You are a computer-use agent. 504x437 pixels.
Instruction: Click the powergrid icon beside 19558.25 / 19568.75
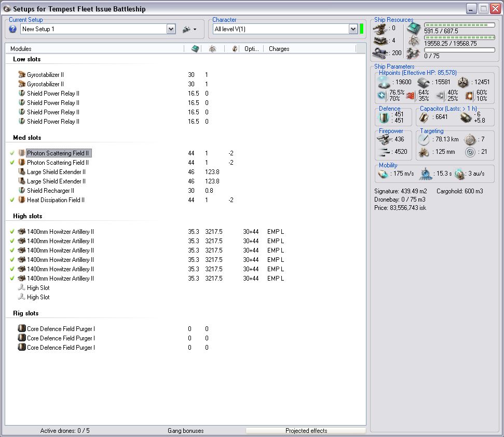[414, 41]
